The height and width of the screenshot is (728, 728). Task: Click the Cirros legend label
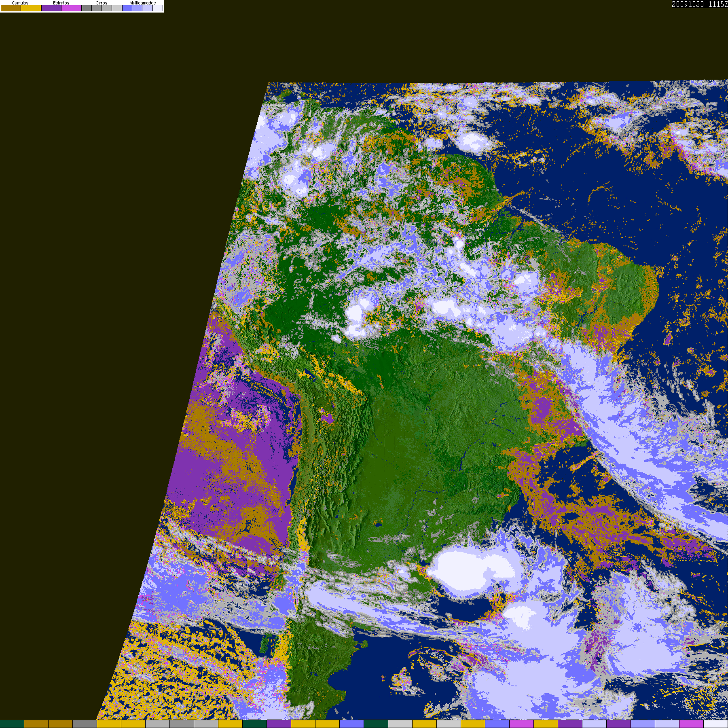102,3
